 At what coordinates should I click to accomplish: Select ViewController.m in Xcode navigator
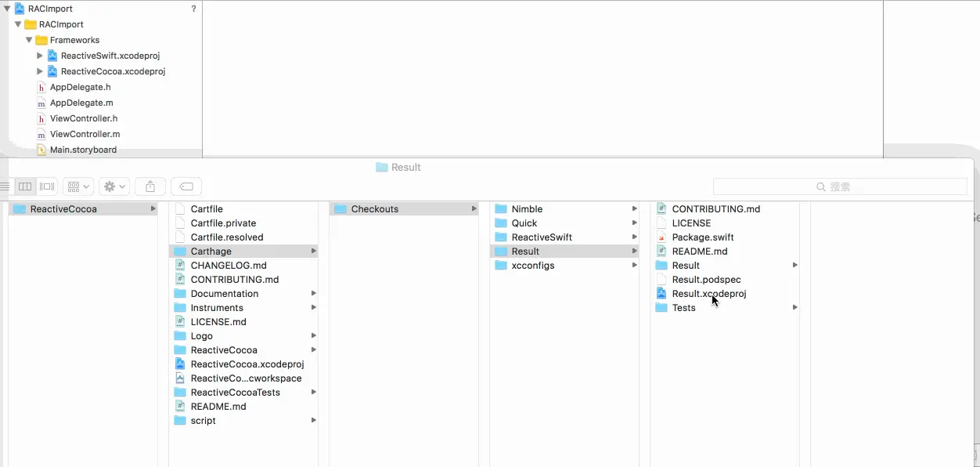[x=85, y=134]
